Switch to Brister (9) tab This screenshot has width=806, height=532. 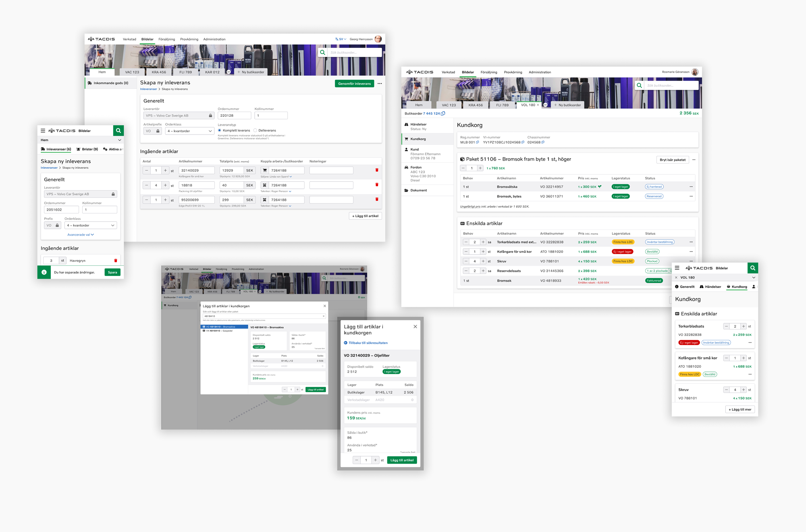pyautogui.click(x=87, y=149)
